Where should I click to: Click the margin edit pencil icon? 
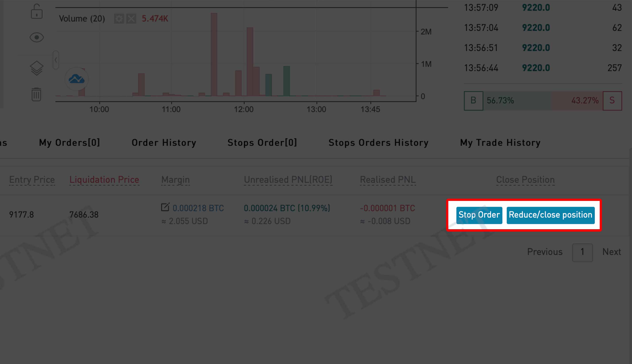coord(165,207)
